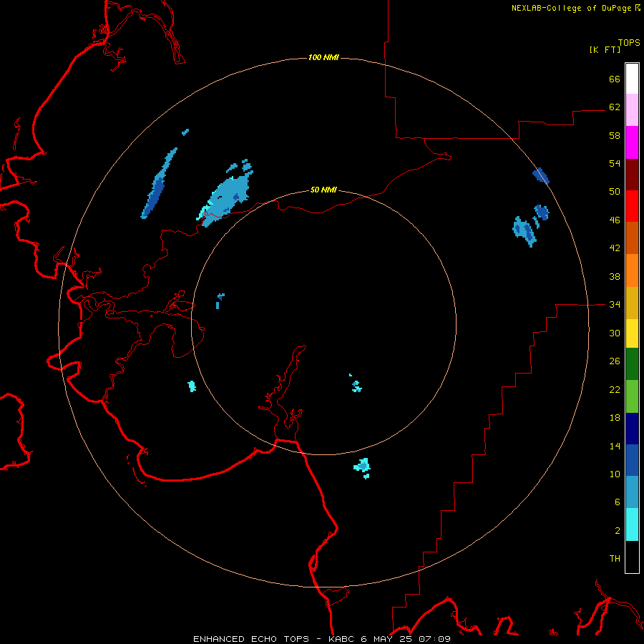Click the TH threshold label on the legend

click(x=615, y=559)
